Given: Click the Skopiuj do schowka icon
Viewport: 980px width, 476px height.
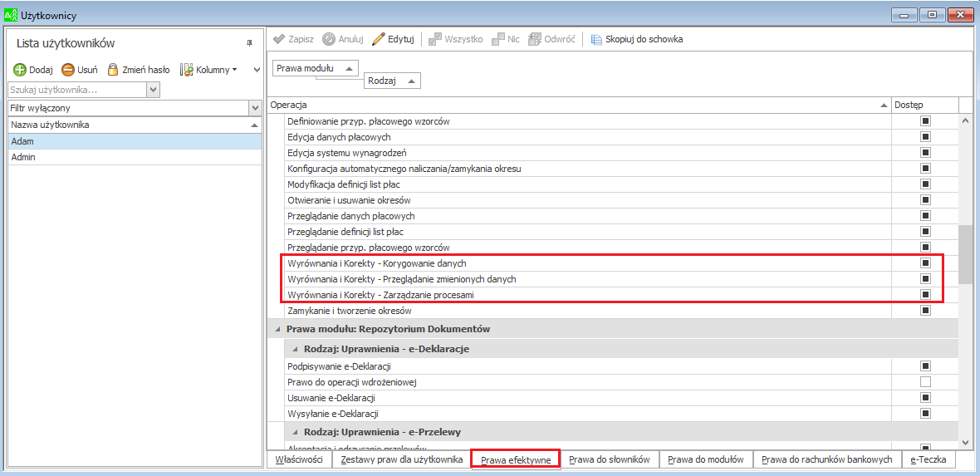Looking at the screenshot, I should click(596, 39).
